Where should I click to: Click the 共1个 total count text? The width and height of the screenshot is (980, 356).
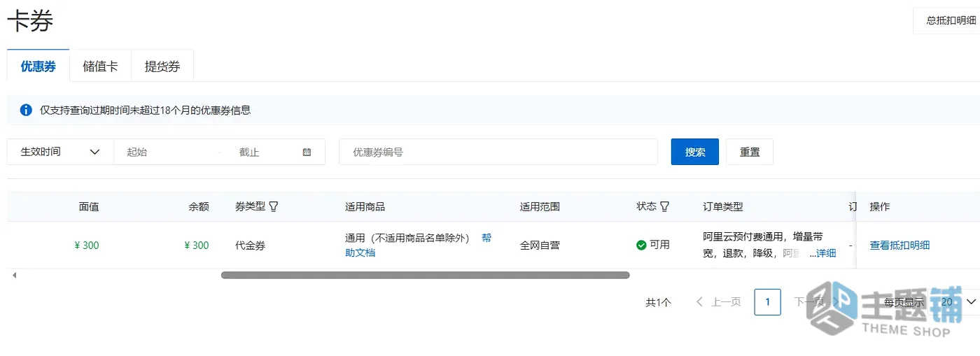[x=658, y=302]
